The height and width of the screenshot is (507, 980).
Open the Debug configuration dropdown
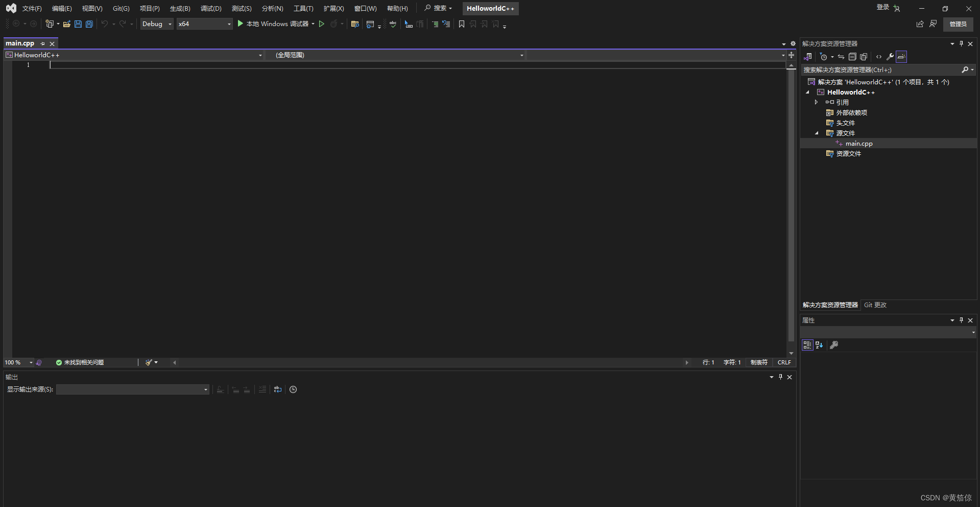[156, 24]
